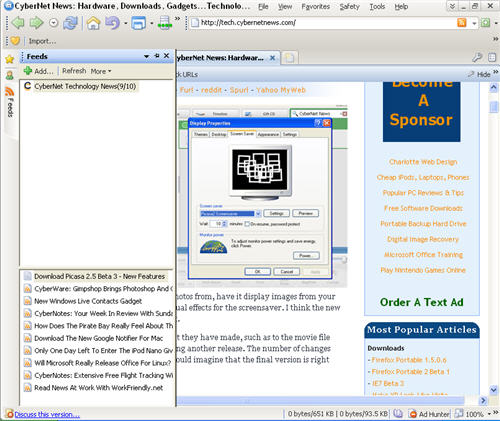Reload the page with the refresh icon

click(71, 23)
